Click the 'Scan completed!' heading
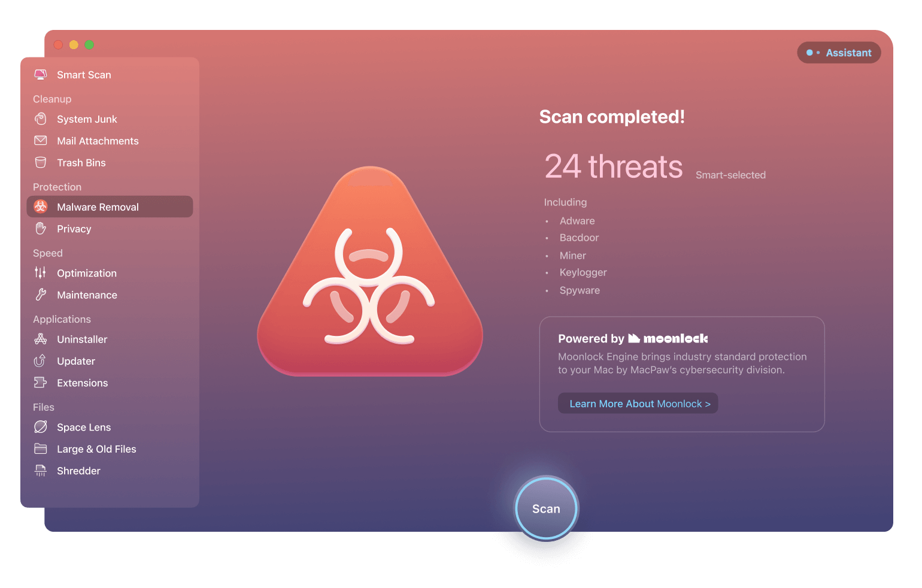Image resolution: width=922 pixels, height=588 pixels. (x=612, y=117)
